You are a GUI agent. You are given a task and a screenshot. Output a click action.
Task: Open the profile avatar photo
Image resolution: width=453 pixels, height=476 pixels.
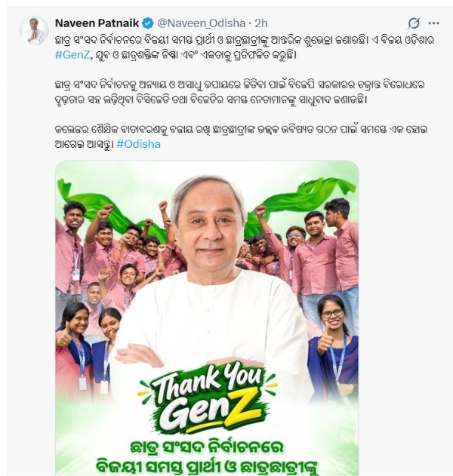point(34,31)
